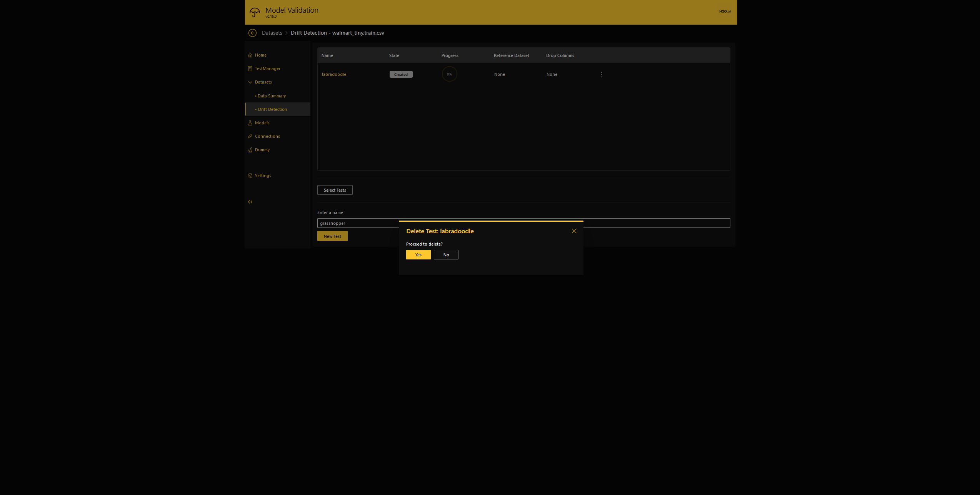This screenshot has height=495, width=980.
Task: Select Drift Detection sidebar item
Action: [x=272, y=109]
